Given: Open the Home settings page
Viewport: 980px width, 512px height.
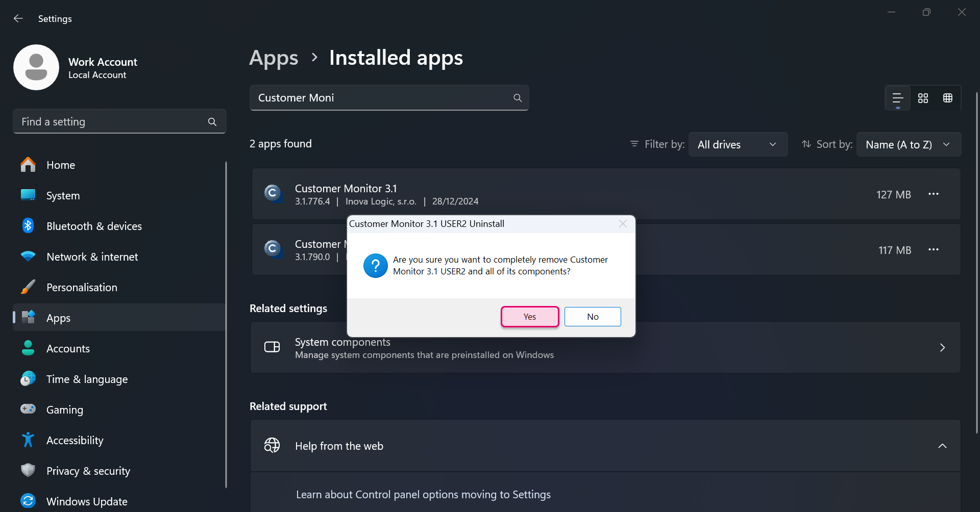Looking at the screenshot, I should [x=119, y=165].
